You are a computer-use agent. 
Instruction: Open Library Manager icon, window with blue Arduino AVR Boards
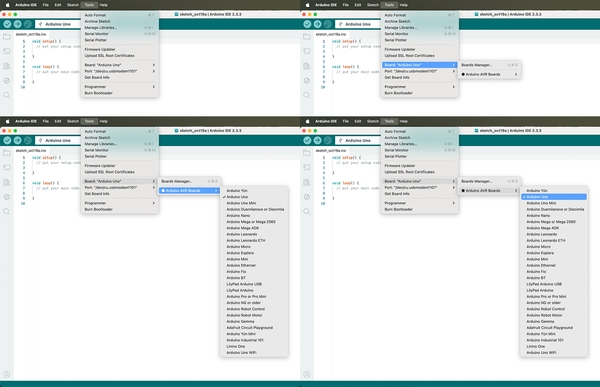tap(7, 182)
